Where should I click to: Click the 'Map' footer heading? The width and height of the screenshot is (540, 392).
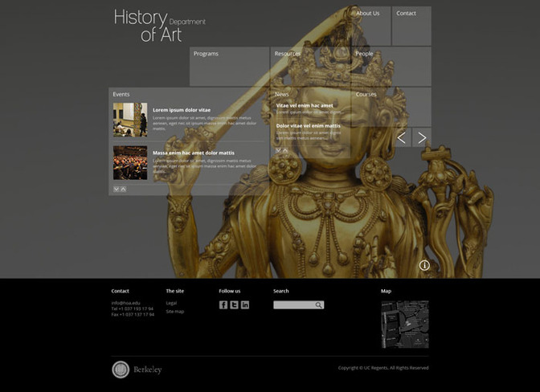pyautogui.click(x=386, y=291)
